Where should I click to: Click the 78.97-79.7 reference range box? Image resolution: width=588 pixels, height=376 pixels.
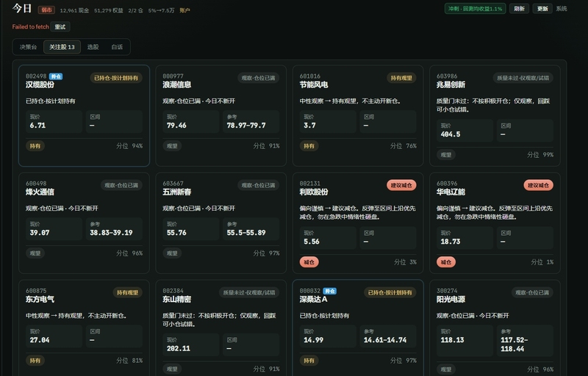click(251, 122)
